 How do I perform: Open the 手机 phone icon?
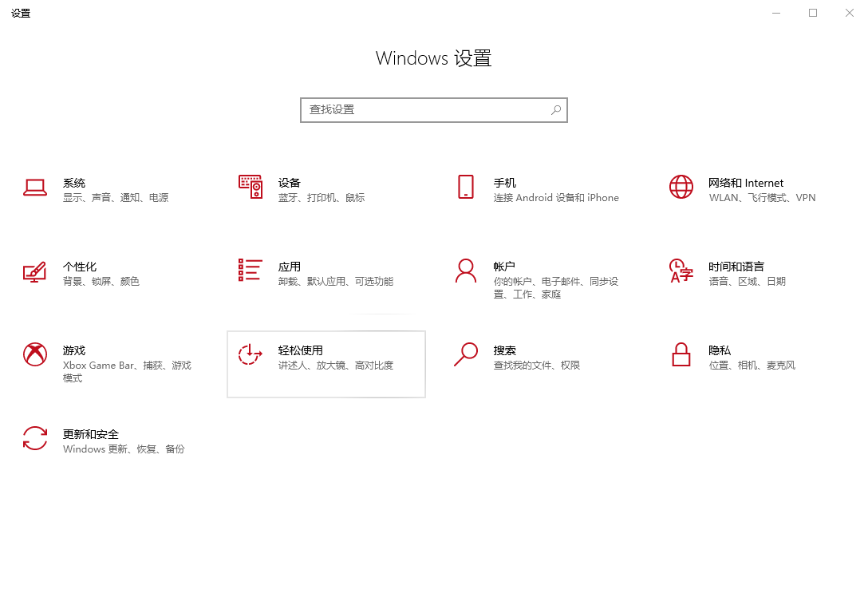point(466,187)
